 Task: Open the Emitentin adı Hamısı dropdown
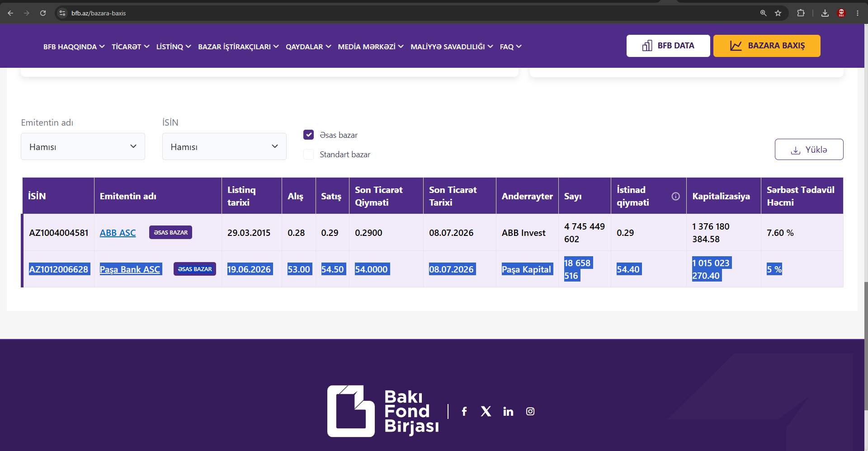pos(83,146)
